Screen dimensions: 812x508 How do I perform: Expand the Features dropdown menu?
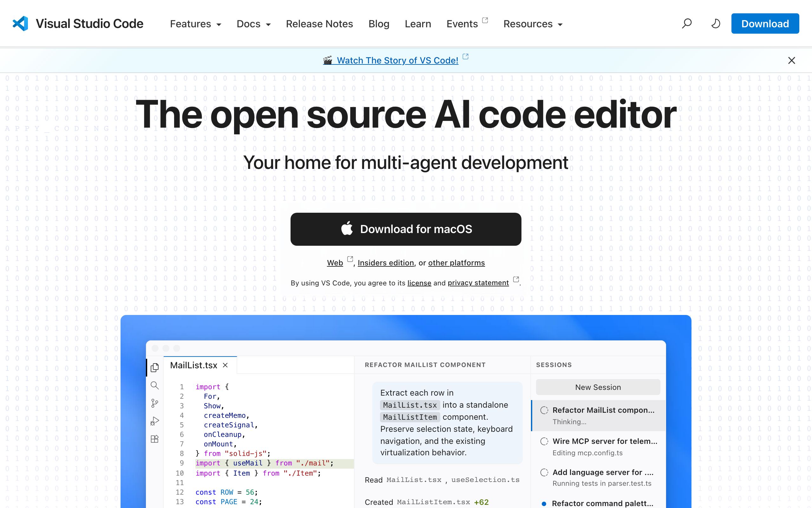[196, 24]
